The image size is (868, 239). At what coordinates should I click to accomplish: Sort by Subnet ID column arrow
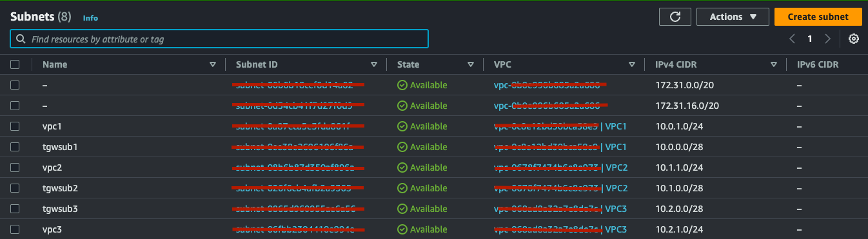point(374,64)
